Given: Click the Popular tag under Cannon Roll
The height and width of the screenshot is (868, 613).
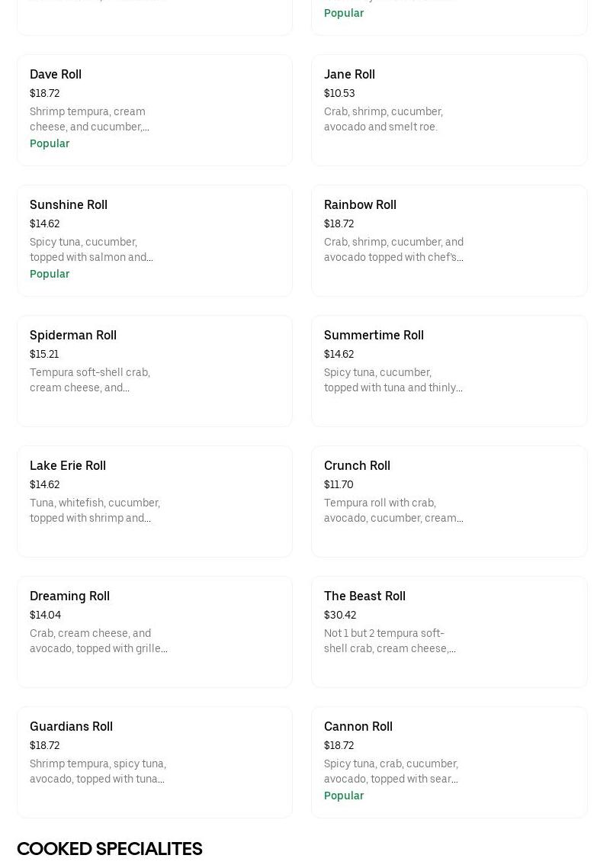Looking at the screenshot, I should click(344, 796).
